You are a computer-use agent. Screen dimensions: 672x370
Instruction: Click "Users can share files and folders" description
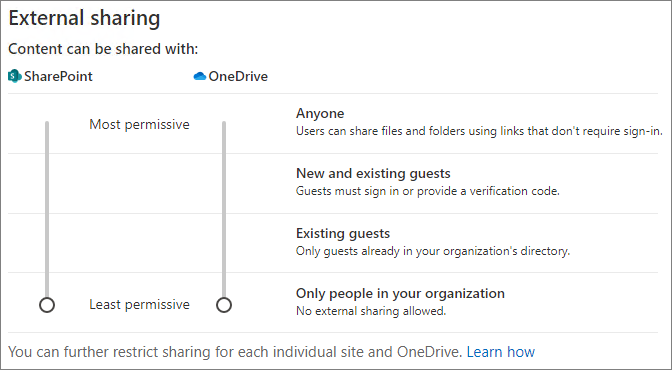[x=479, y=131]
